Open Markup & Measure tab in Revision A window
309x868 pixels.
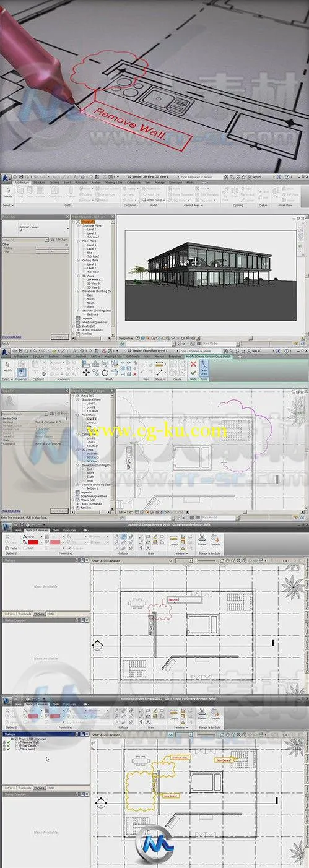(37, 704)
